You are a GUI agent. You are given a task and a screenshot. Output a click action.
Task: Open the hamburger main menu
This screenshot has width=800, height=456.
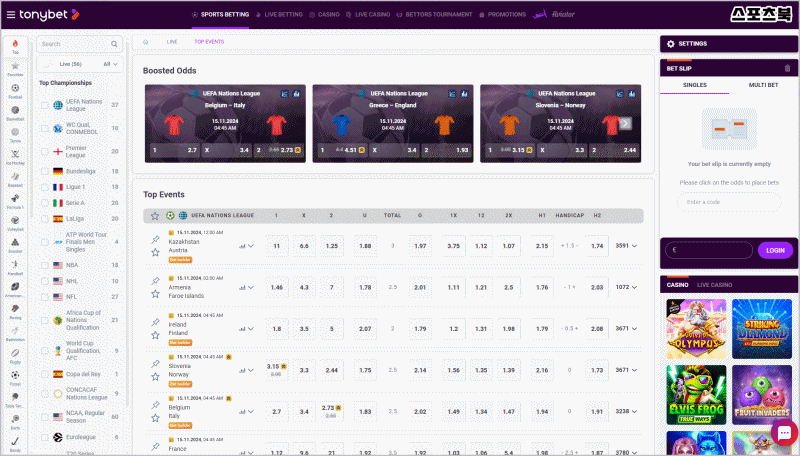(x=10, y=14)
